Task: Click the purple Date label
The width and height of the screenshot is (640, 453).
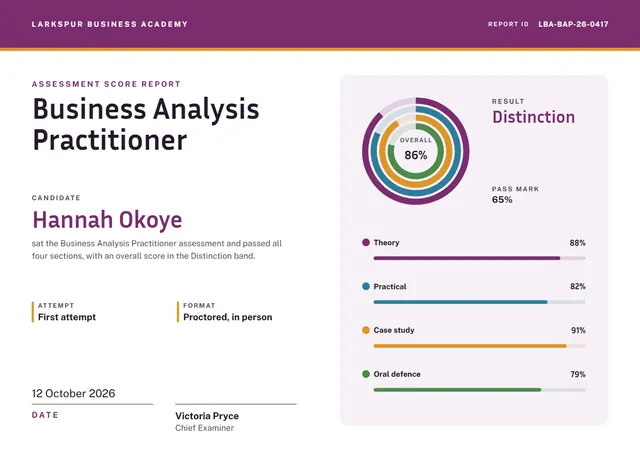Action: 45,415
